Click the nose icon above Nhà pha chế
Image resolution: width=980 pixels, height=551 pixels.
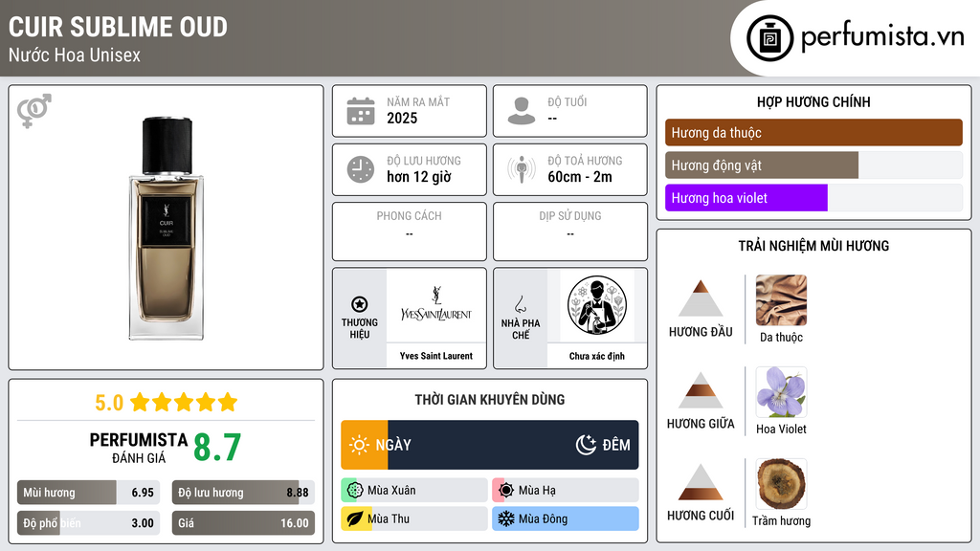[x=520, y=304]
